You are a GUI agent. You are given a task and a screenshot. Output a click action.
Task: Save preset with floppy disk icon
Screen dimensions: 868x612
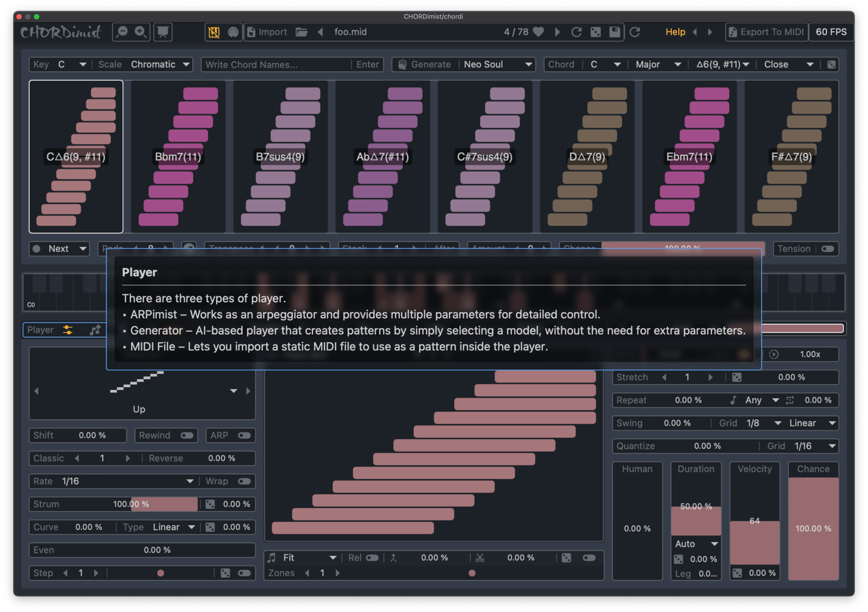coord(615,32)
